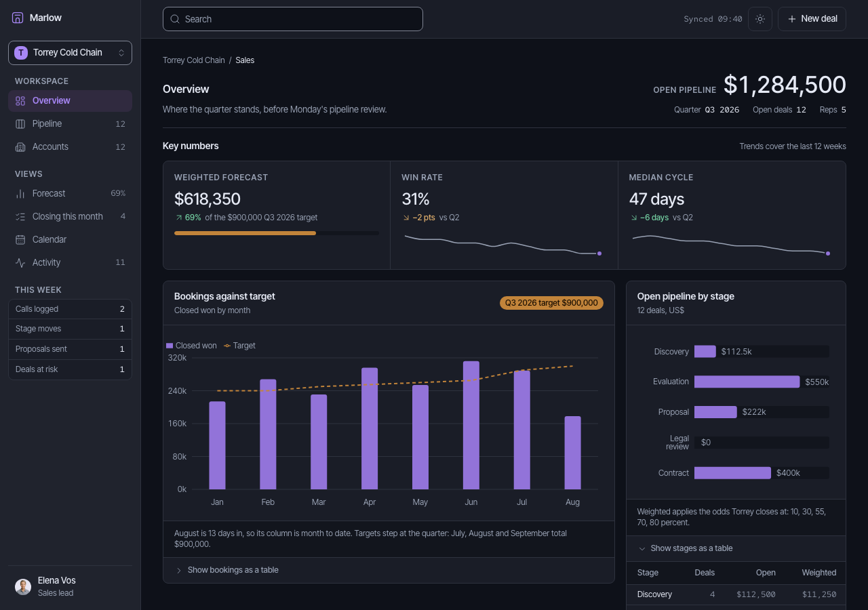Click the plus icon on New deal
868x610 pixels.
[x=791, y=19]
